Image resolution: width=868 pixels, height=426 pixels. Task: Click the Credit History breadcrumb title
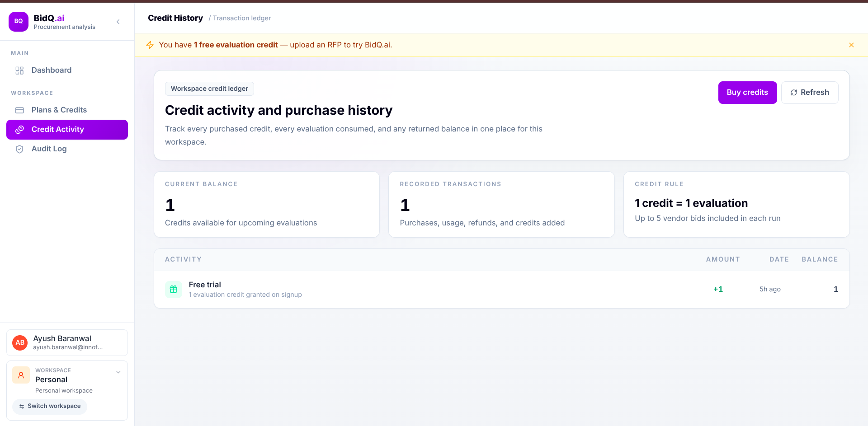[175, 18]
